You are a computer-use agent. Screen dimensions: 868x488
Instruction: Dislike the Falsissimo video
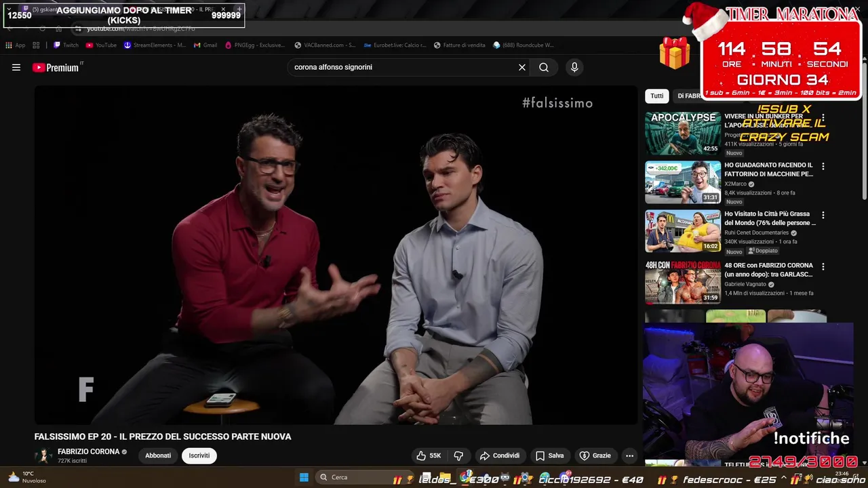pos(458,455)
